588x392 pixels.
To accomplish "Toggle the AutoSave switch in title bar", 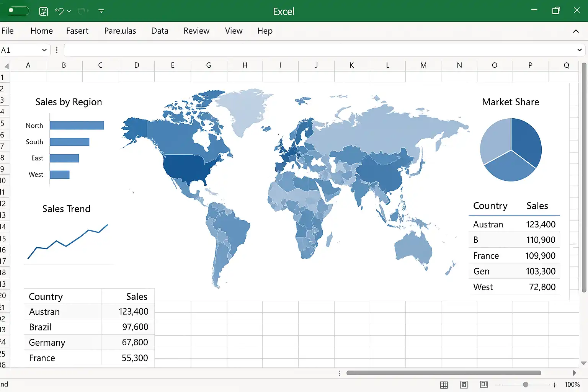I will coord(18,11).
